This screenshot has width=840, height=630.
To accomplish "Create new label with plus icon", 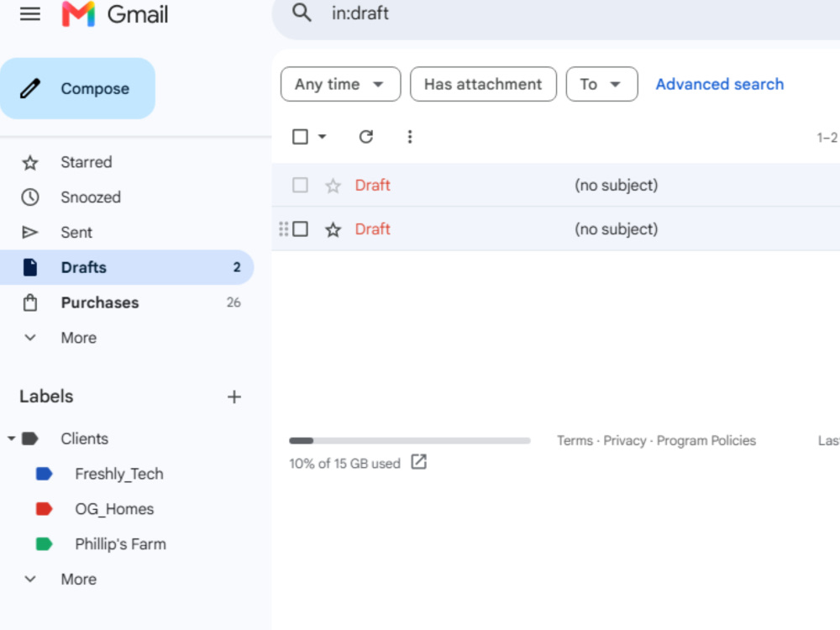I will click(x=234, y=397).
